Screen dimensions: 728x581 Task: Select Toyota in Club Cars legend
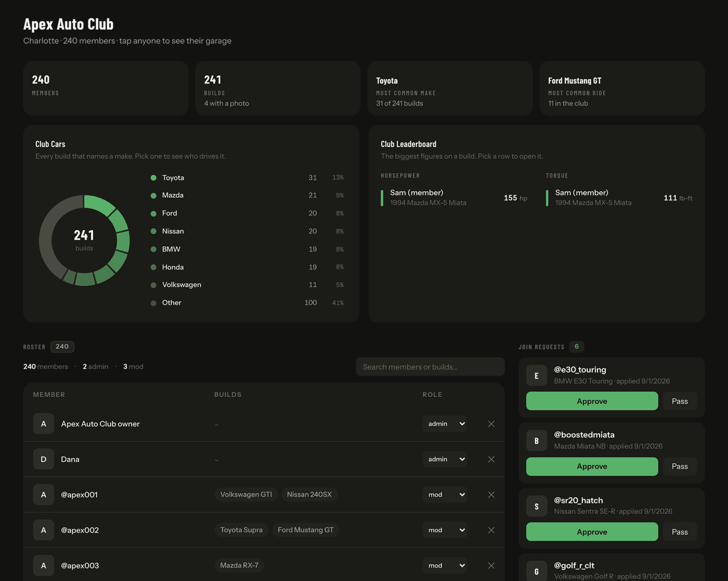pos(247,177)
